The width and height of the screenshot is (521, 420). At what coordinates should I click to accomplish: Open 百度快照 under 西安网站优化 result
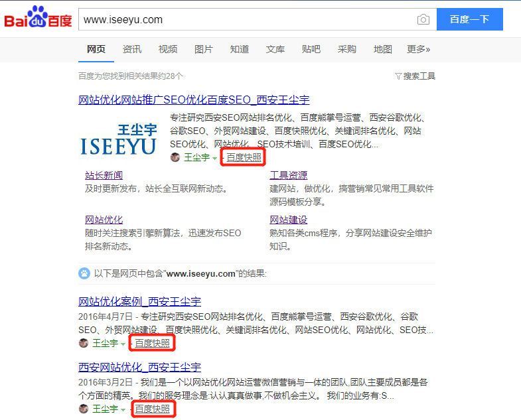[152, 409]
